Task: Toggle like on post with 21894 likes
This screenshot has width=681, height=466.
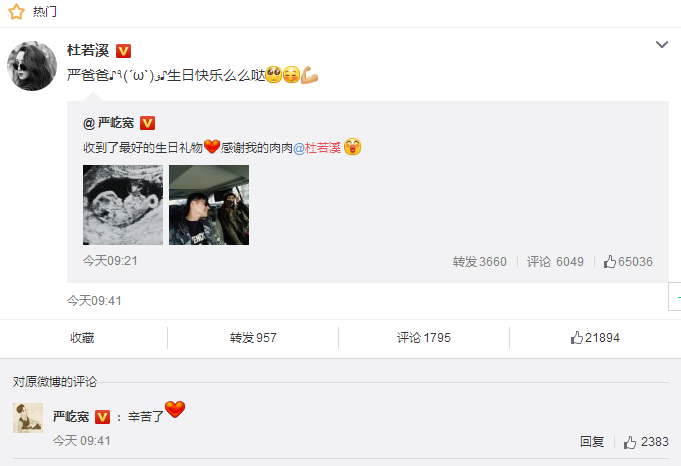Action: pos(595,338)
